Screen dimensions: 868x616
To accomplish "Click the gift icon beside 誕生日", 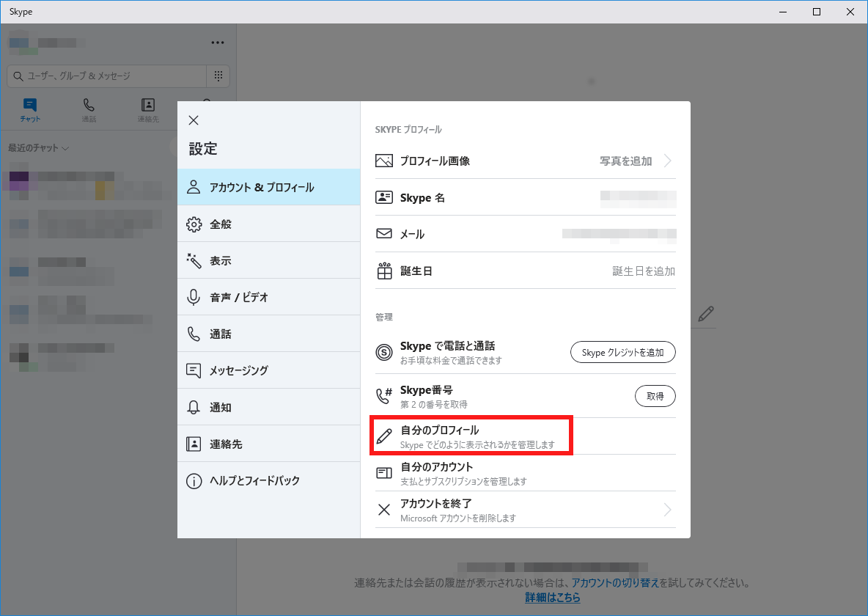I will pyautogui.click(x=384, y=271).
